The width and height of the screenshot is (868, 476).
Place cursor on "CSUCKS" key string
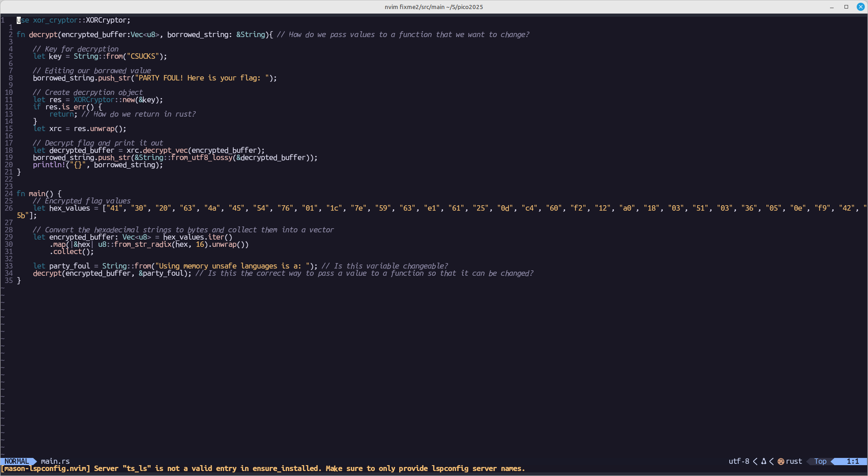pyautogui.click(x=143, y=57)
